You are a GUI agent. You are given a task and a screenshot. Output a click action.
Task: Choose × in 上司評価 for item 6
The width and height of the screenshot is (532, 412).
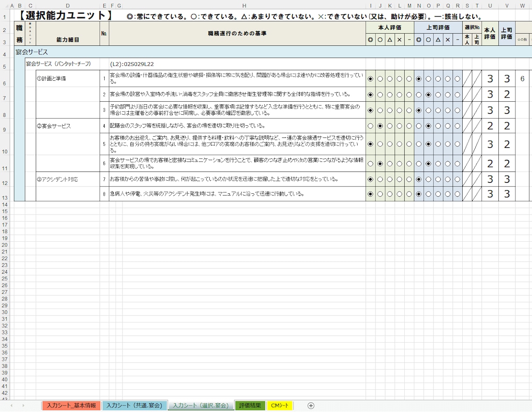click(x=448, y=164)
